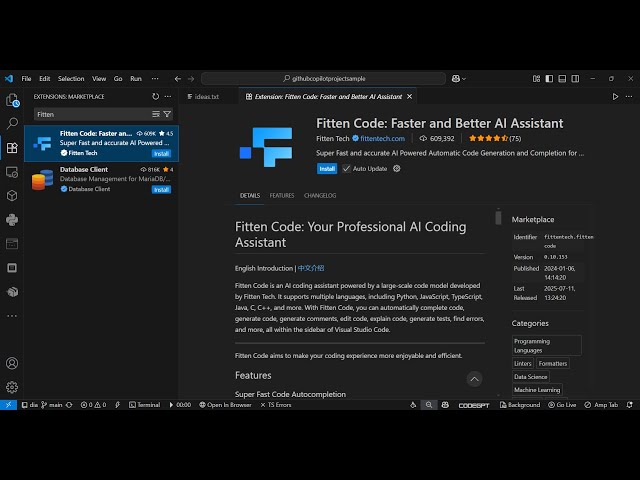This screenshot has height=480, width=640.
Task: Open the Chinese introduction link
Action: 311,268
